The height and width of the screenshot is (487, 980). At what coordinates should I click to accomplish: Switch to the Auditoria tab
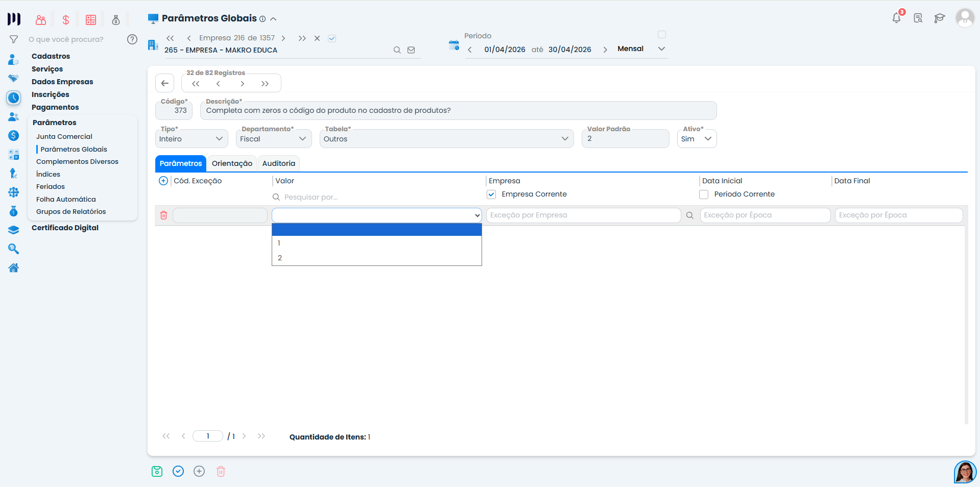coord(278,163)
